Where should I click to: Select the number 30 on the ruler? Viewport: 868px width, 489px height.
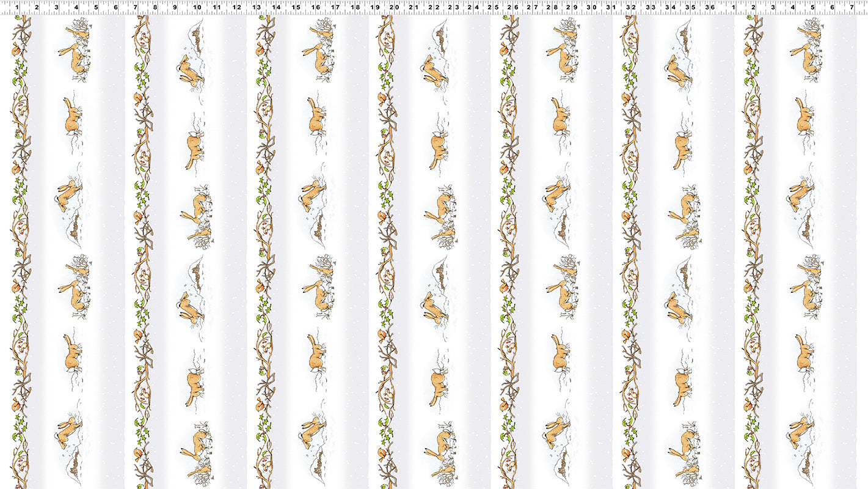tap(591, 8)
